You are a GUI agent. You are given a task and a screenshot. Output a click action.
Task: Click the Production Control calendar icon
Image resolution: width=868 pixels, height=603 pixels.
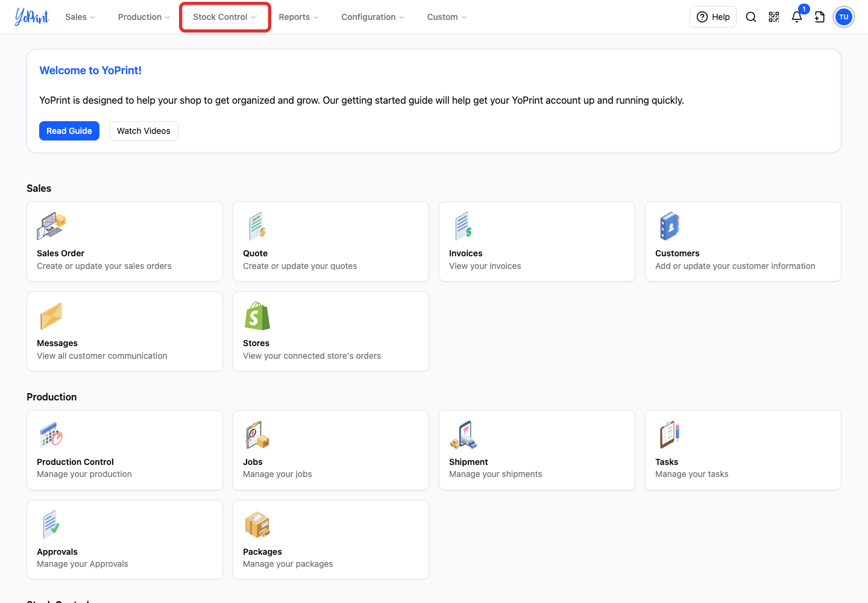coord(51,435)
